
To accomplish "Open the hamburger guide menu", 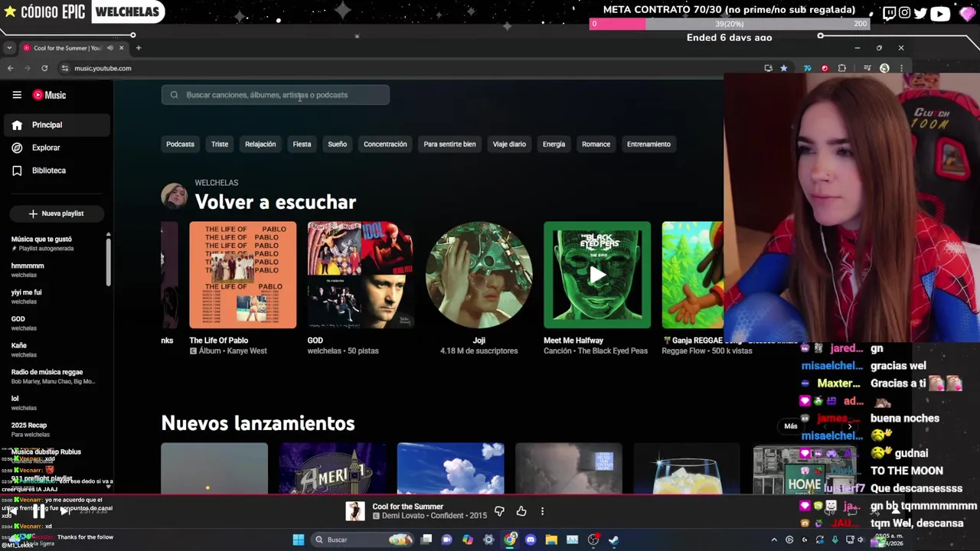I will coord(17,95).
